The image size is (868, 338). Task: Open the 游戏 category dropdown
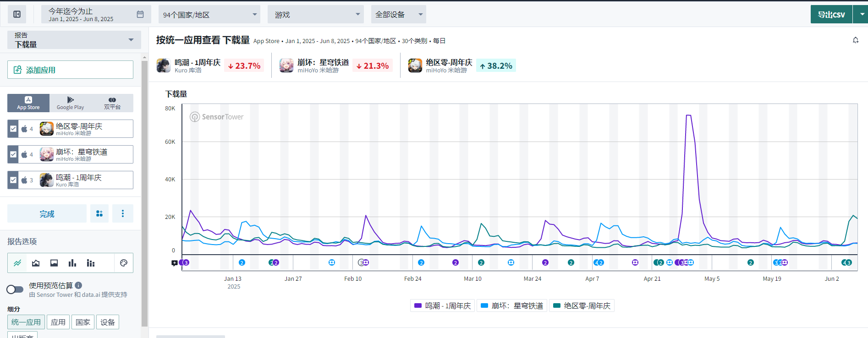point(316,14)
